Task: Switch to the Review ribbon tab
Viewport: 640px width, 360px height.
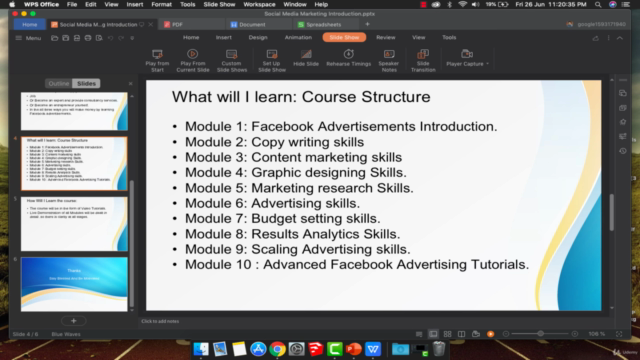Action: click(386, 38)
